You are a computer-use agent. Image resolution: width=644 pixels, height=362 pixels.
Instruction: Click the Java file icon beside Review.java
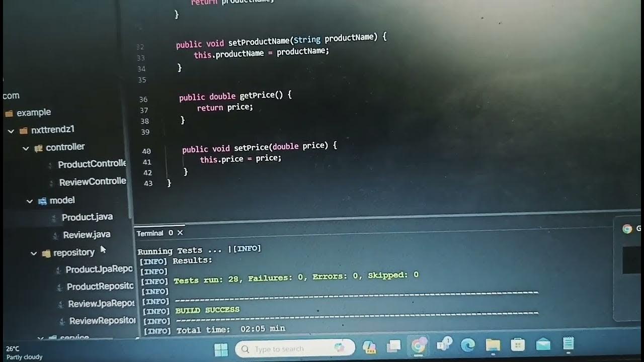tap(56, 235)
